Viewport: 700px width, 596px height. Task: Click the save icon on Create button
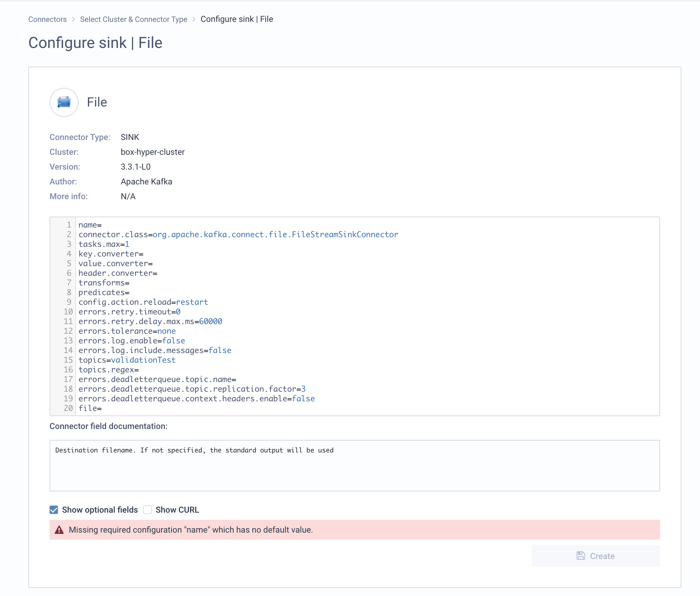click(581, 556)
